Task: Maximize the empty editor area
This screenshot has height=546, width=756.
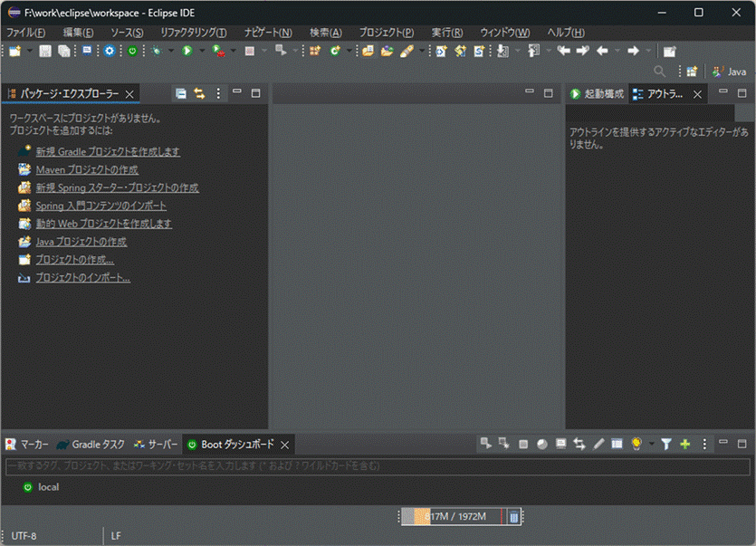Action: pyautogui.click(x=548, y=93)
